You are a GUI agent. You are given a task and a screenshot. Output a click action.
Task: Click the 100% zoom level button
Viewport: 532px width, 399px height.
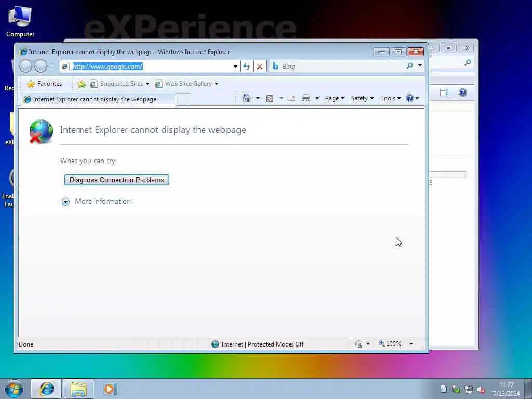tap(390, 344)
